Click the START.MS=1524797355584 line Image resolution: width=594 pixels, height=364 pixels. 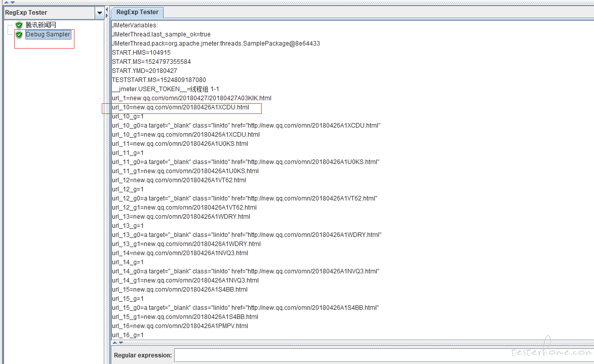pyautogui.click(x=151, y=62)
